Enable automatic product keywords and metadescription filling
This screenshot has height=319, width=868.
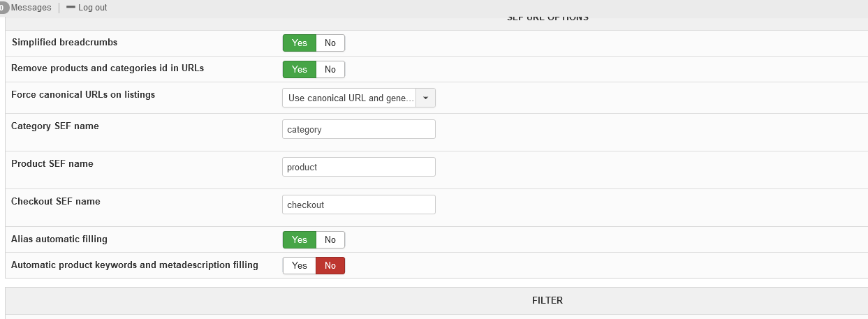tap(299, 266)
